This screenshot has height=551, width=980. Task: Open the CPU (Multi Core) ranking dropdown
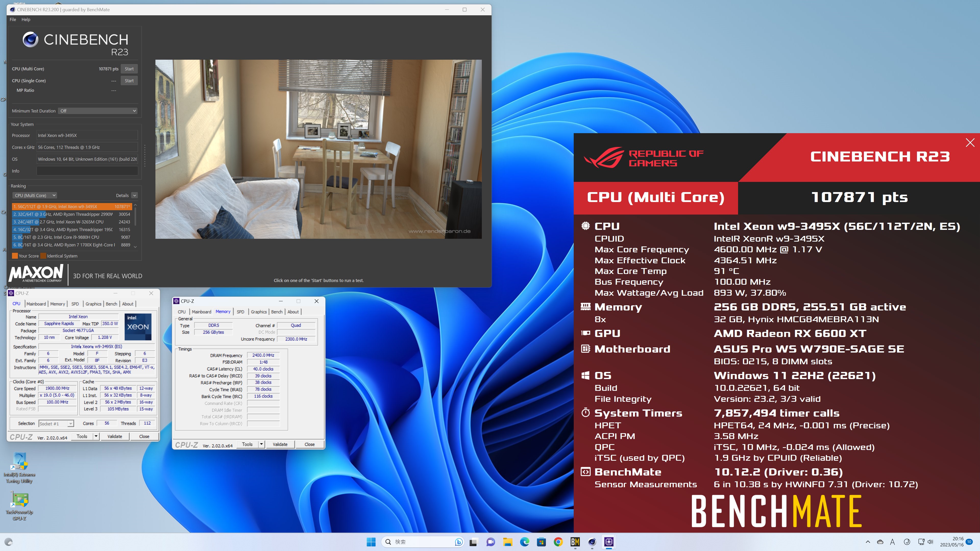(x=35, y=195)
